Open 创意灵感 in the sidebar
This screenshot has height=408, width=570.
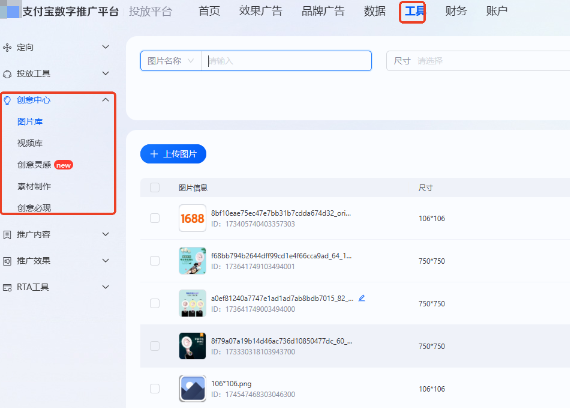(x=34, y=165)
